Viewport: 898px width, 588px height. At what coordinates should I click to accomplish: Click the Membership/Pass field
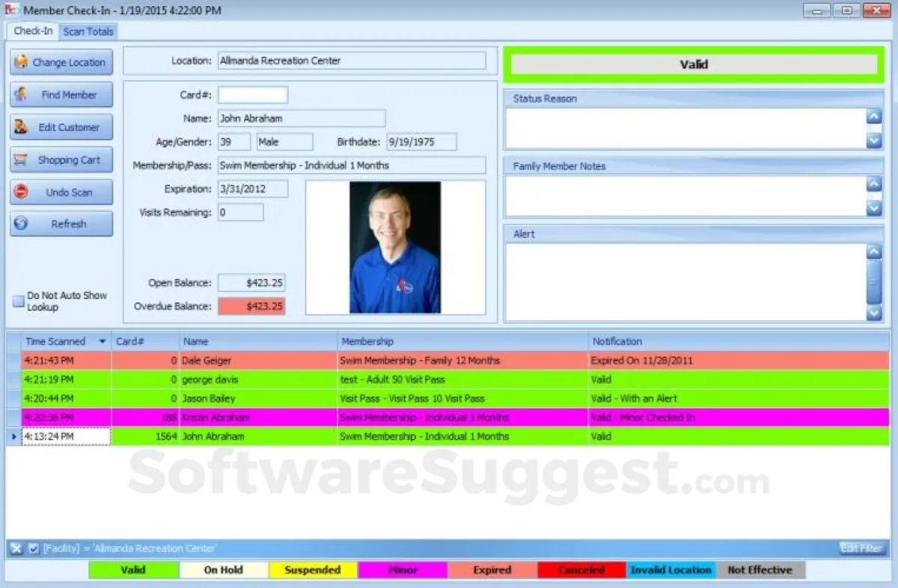click(352, 165)
